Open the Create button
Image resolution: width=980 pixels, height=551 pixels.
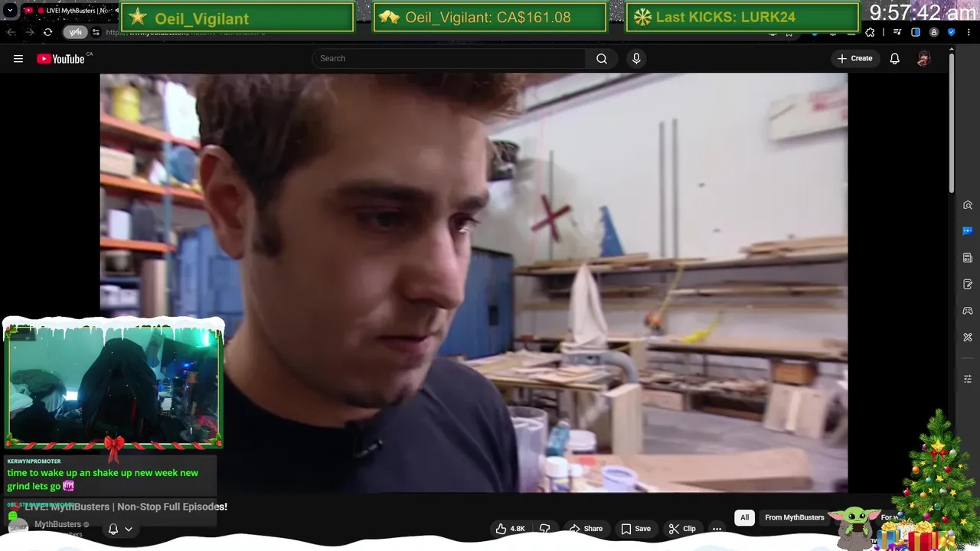pos(854,58)
